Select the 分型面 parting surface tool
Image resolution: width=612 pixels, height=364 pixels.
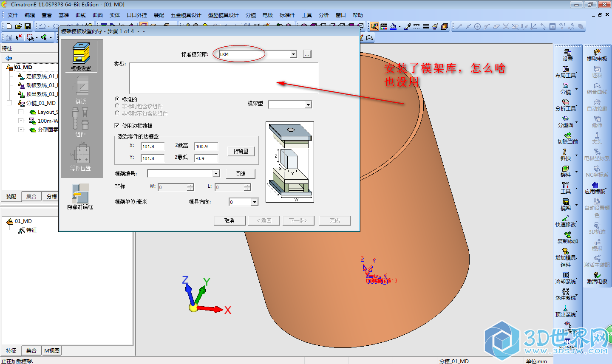566,121
